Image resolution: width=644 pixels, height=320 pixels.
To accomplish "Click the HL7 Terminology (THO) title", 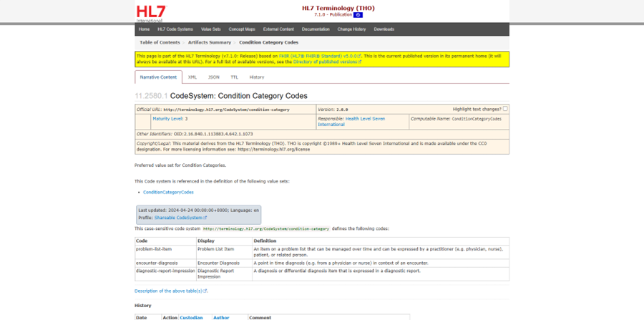I will point(338,8).
